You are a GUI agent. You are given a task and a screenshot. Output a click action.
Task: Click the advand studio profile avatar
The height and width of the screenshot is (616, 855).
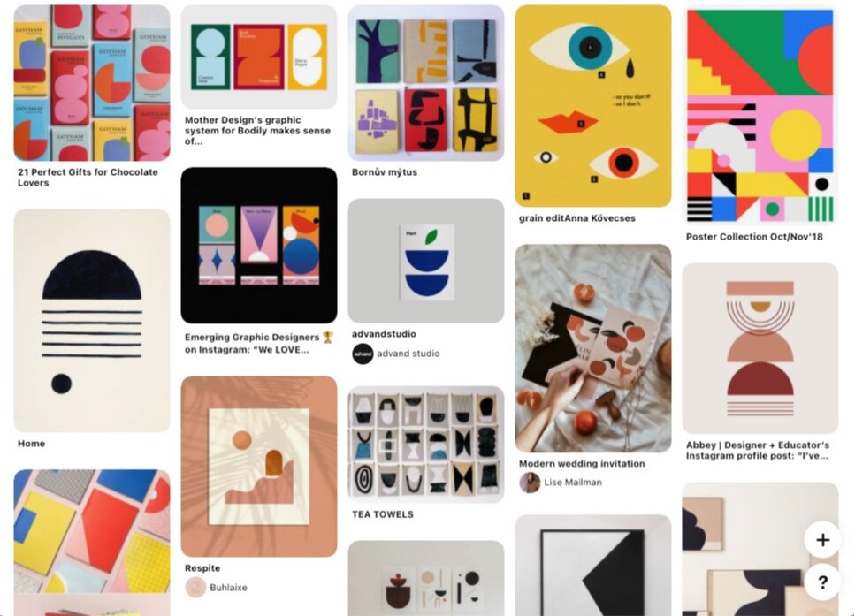[x=363, y=354]
